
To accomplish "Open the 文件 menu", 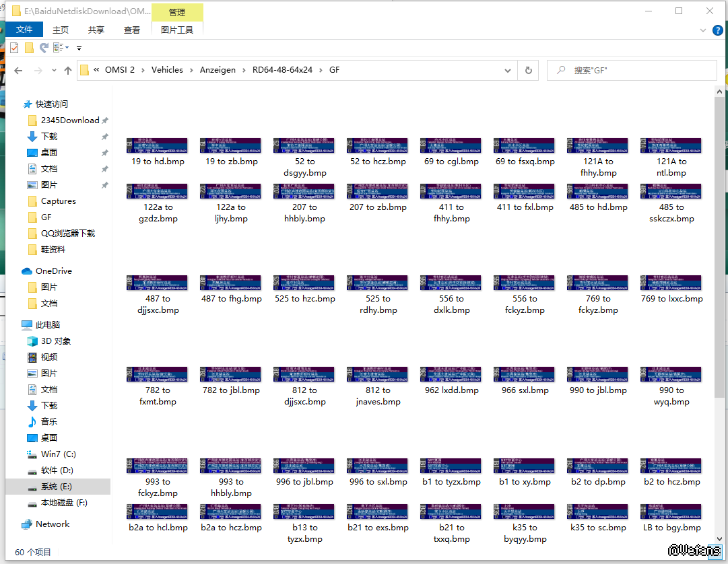I will coord(24,30).
